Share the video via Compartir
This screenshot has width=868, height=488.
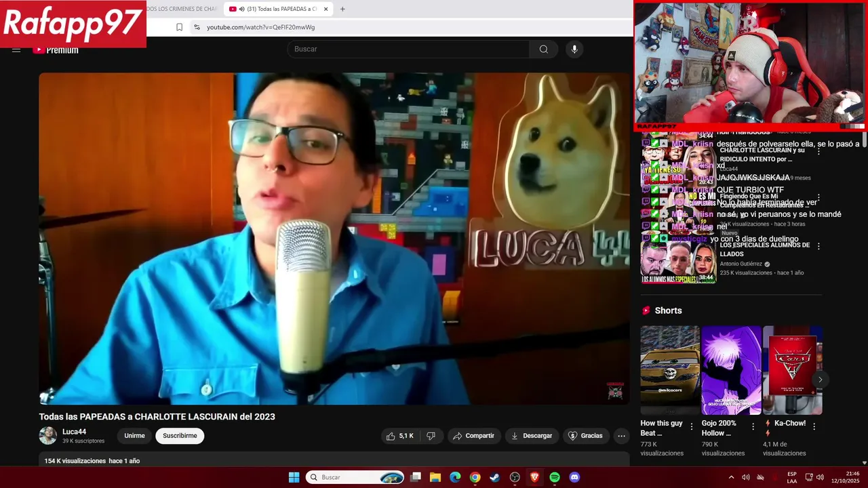pos(474,436)
